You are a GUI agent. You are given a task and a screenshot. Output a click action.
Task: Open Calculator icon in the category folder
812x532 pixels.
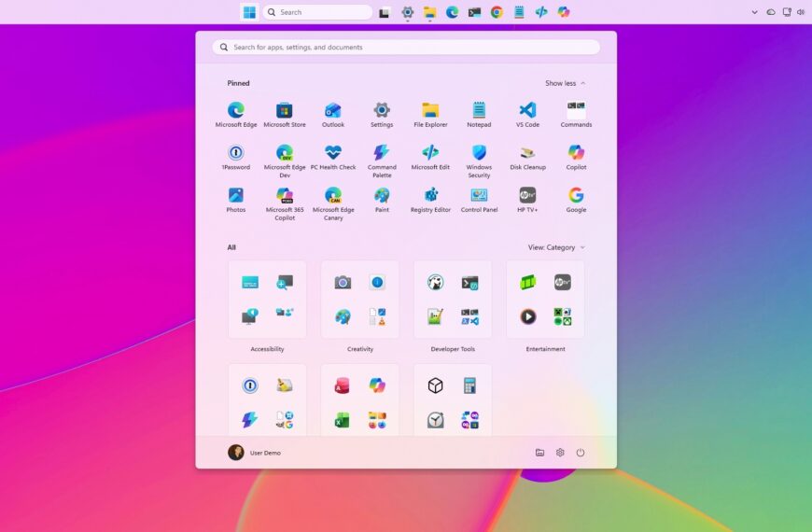point(469,385)
